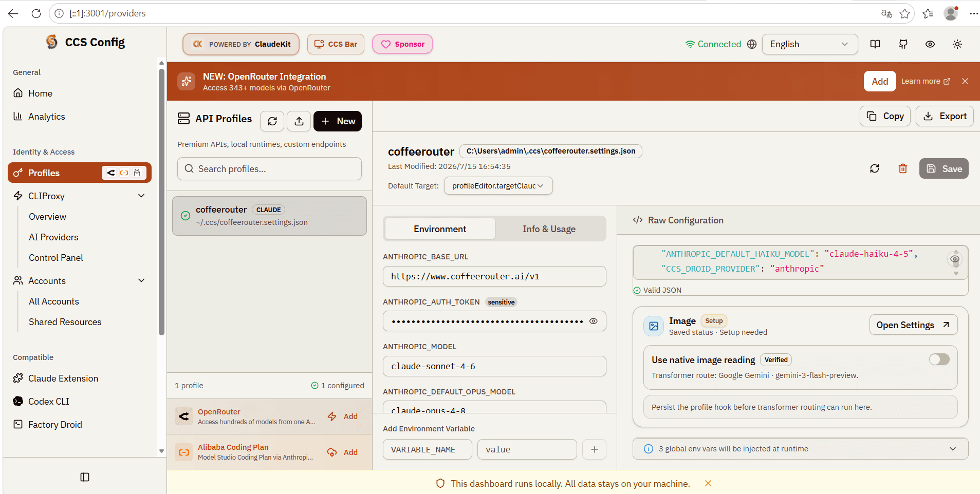Click the VARIABLE_NAME input field
Image resolution: width=980 pixels, height=494 pixels.
tap(428, 449)
